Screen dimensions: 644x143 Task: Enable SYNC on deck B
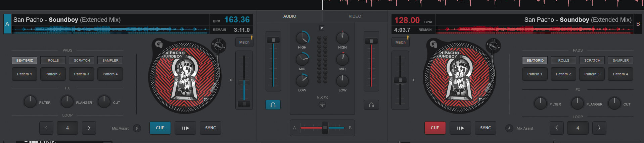coord(486,128)
